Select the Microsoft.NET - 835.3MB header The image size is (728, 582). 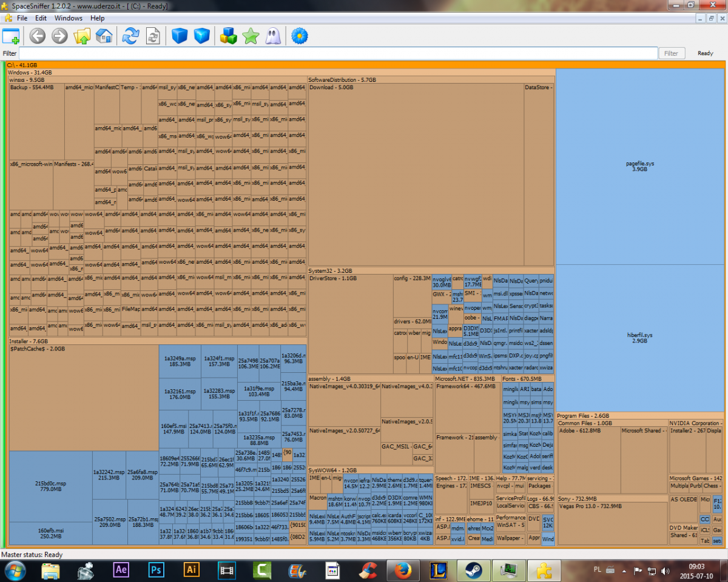click(x=467, y=378)
